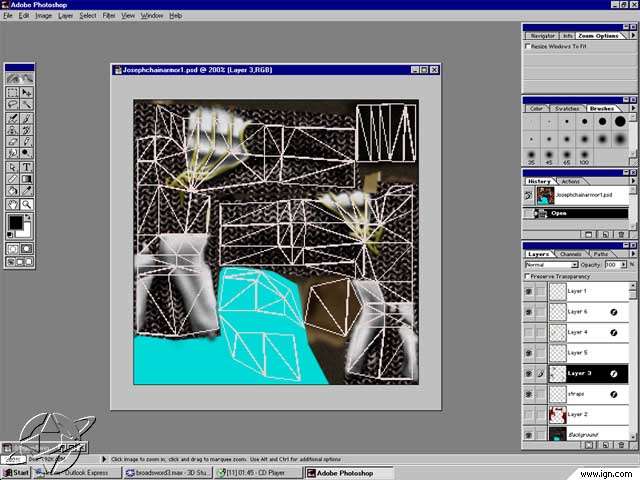The image size is (640, 480).
Task: Enable Resize Windows To Fit checkbox
Action: click(529, 46)
